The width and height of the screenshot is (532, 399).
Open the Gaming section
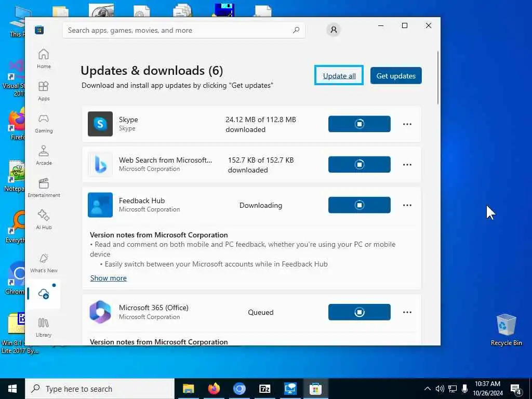pos(44,123)
